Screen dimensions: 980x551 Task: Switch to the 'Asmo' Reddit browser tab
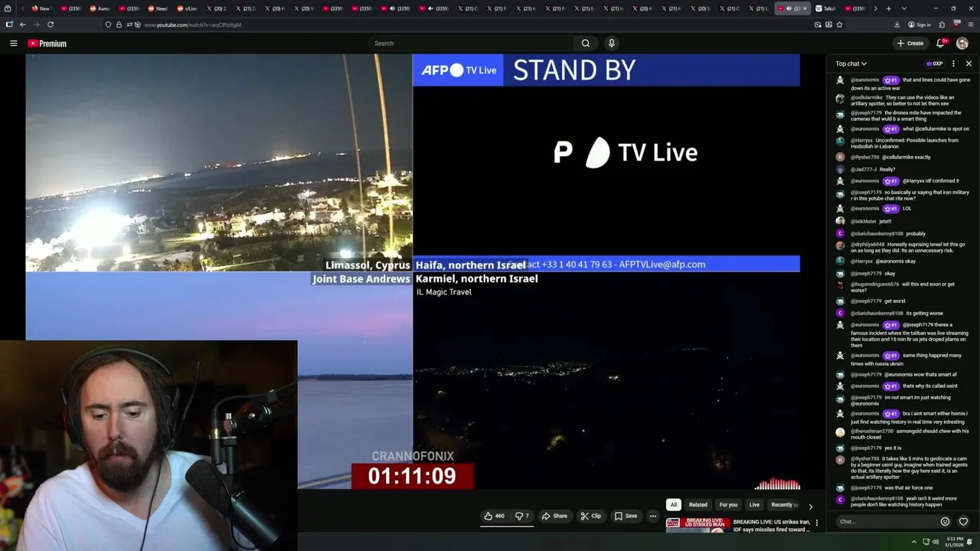[100, 8]
